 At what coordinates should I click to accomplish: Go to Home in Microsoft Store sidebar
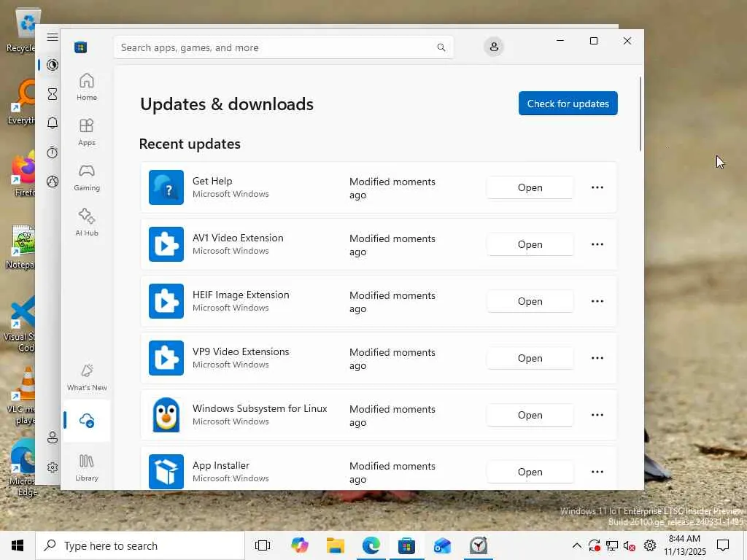coord(87,87)
